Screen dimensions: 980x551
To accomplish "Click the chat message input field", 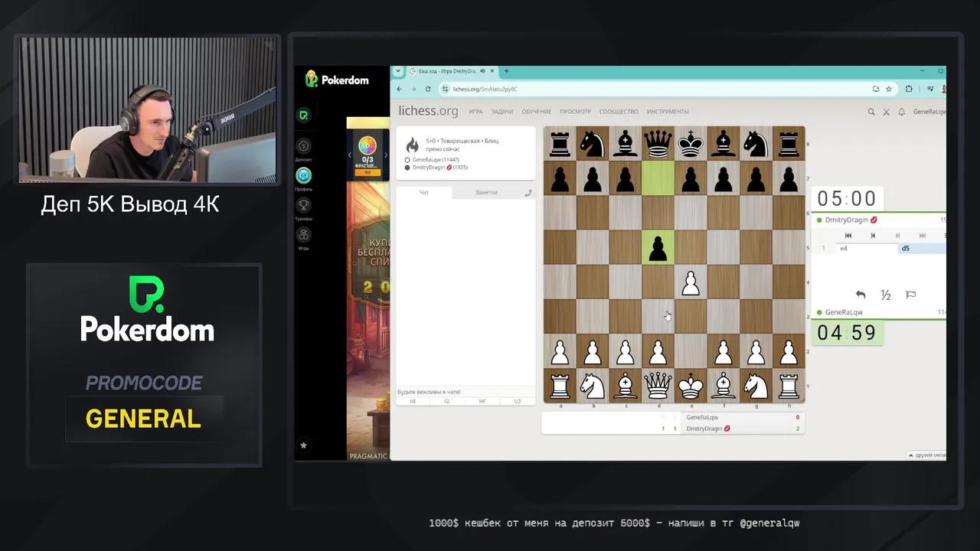I will tap(465, 392).
